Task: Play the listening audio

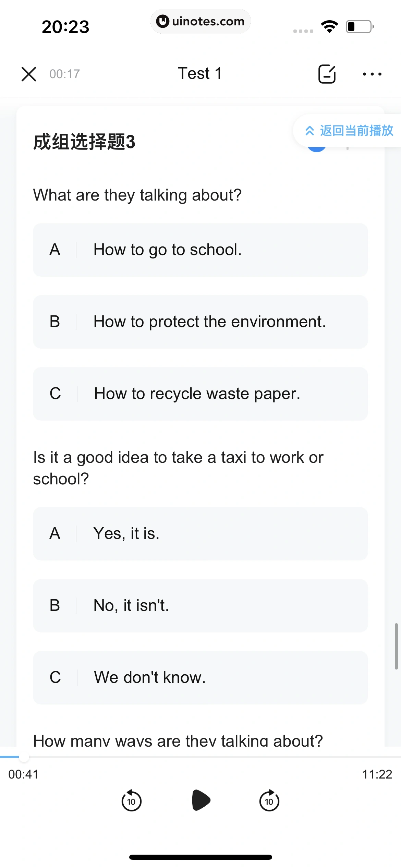Action: pos(201,800)
